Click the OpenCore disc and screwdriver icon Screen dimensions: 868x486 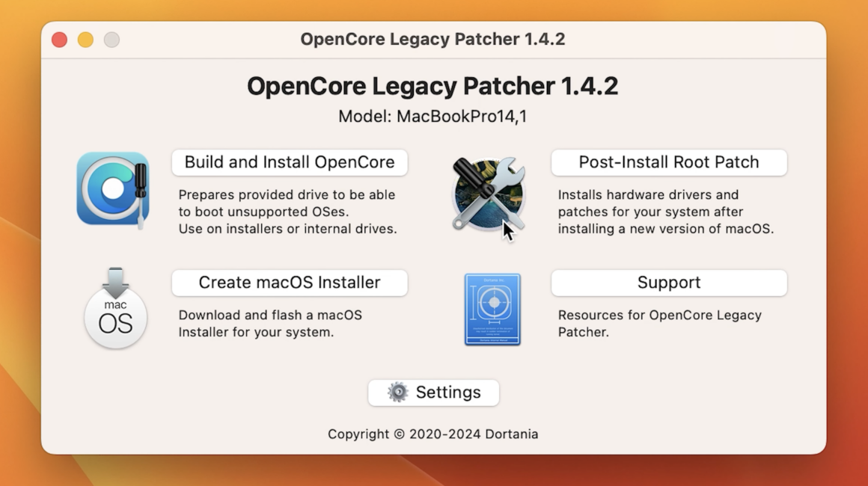113,190
